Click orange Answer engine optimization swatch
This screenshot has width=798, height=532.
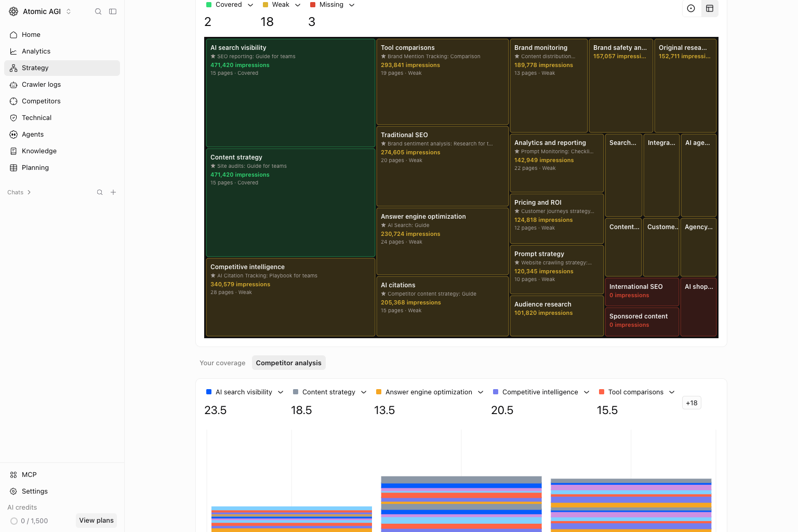pyautogui.click(x=379, y=392)
